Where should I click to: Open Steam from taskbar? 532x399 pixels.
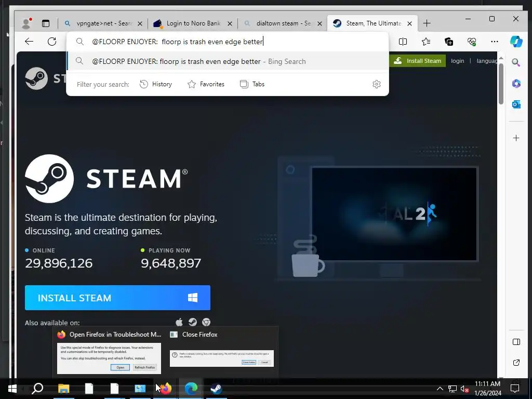(x=216, y=389)
